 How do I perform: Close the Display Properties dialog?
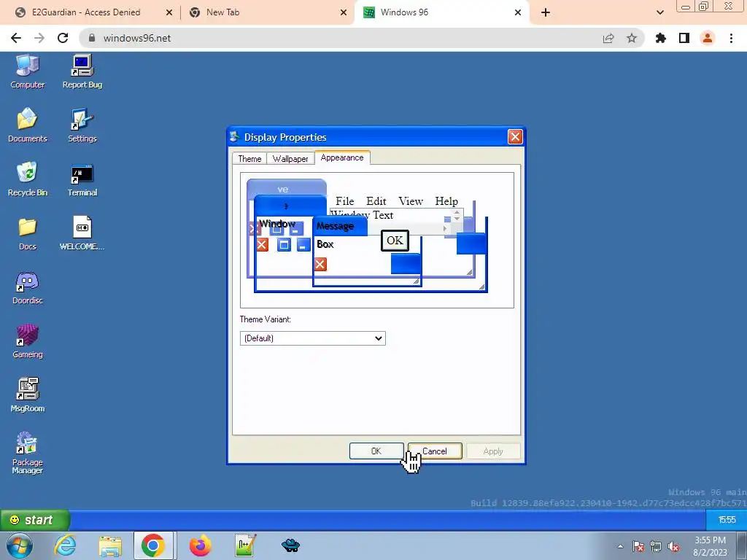(515, 137)
